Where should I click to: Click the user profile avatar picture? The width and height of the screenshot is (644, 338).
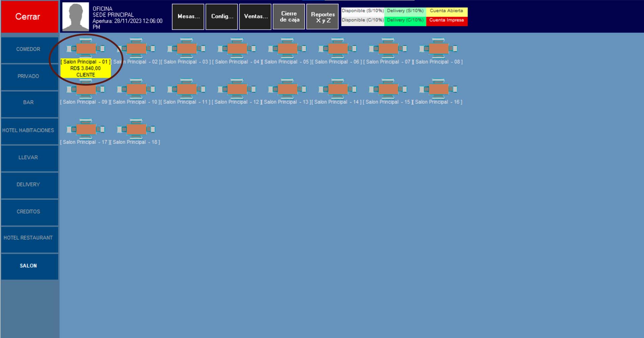click(76, 17)
